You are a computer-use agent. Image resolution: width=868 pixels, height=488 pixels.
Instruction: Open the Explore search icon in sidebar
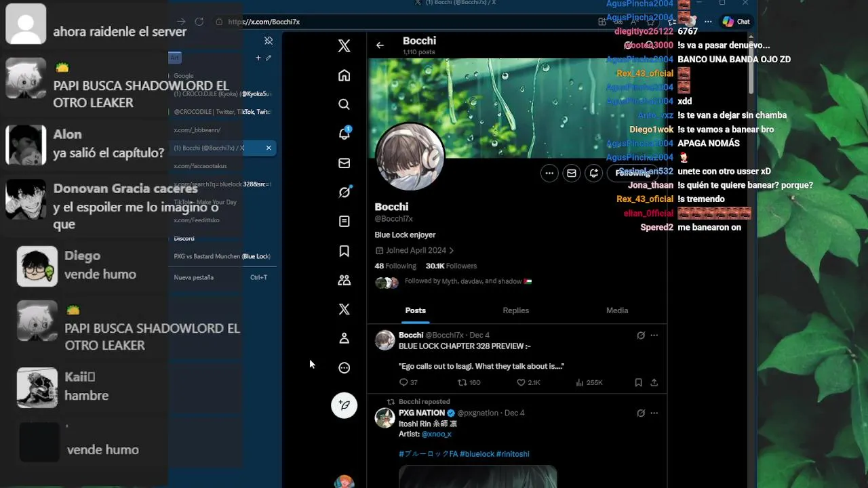coord(344,104)
